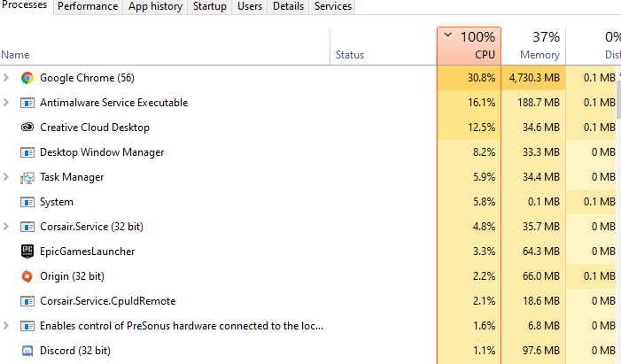Expand the PreSonus hardware service group
Image resolution: width=621 pixels, height=364 pixels.
point(6,326)
